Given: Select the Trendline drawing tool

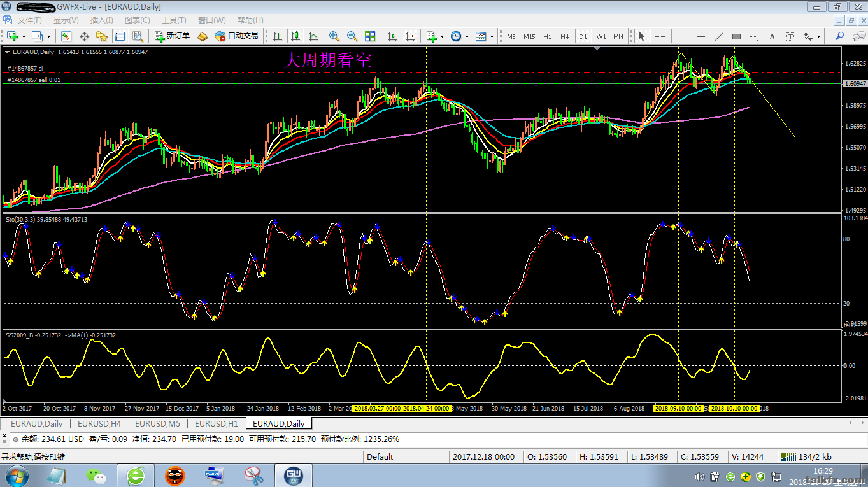Looking at the screenshot, I should 719,36.
